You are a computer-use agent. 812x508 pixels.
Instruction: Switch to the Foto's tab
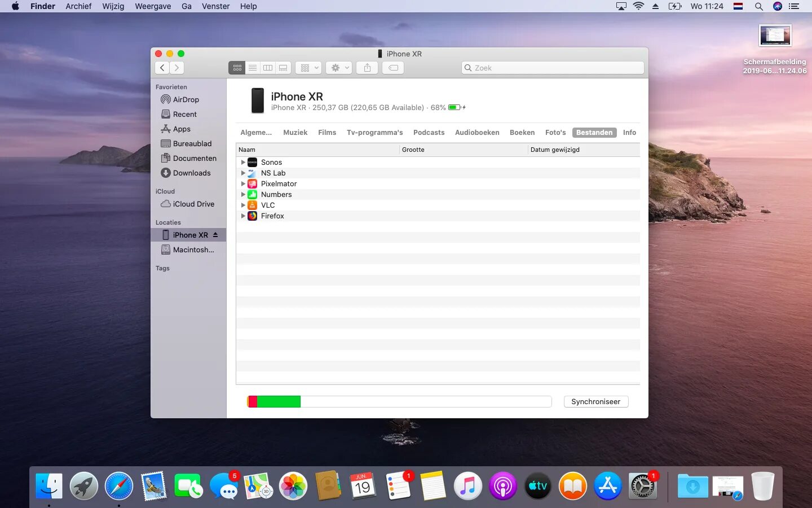coord(555,133)
